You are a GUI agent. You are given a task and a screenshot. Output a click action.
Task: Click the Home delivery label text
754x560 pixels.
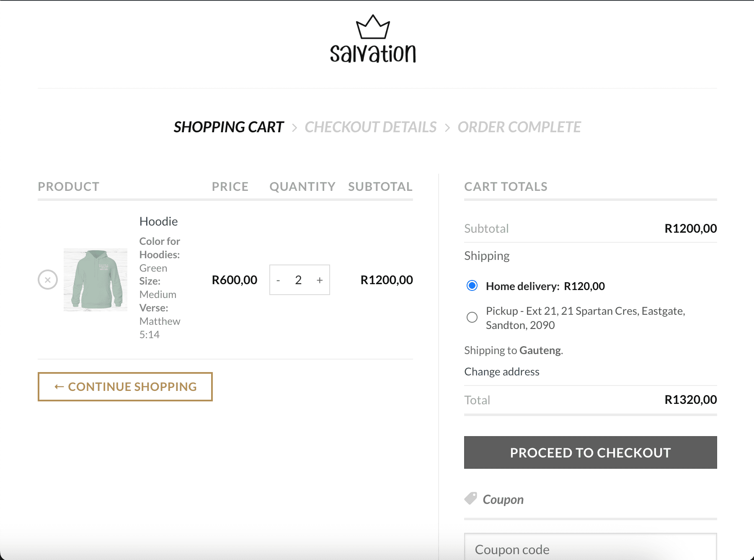(x=545, y=286)
